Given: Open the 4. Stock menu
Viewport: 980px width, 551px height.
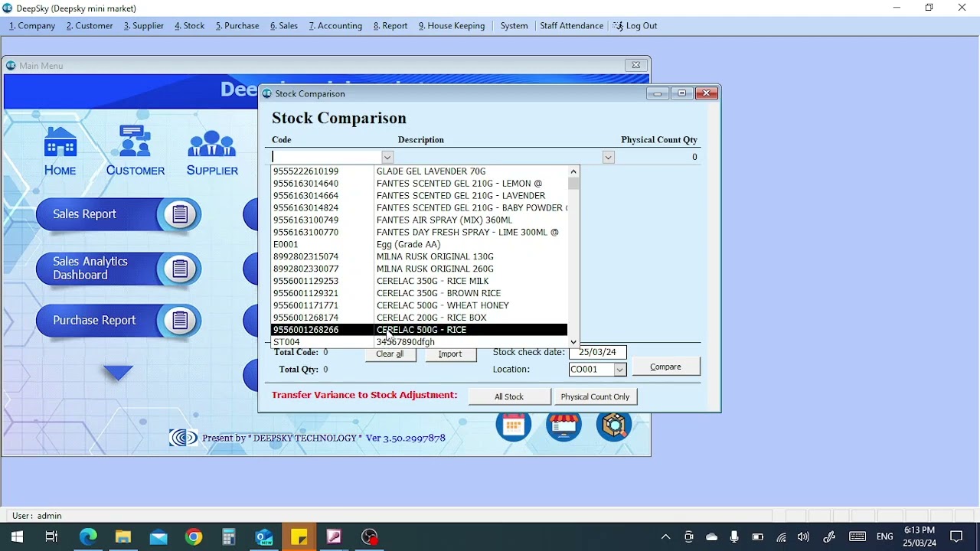Looking at the screenshot, I should click(190, 25).
